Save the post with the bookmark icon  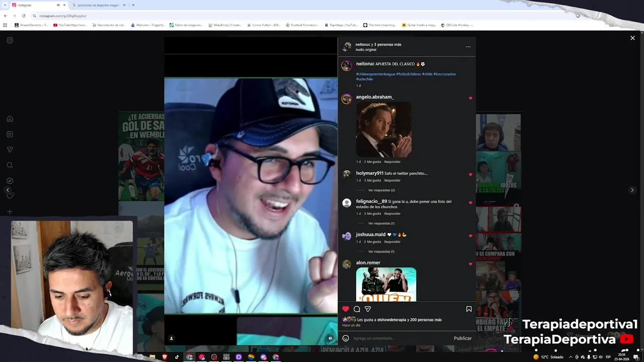pyautogui.click(x=468, y=309)
